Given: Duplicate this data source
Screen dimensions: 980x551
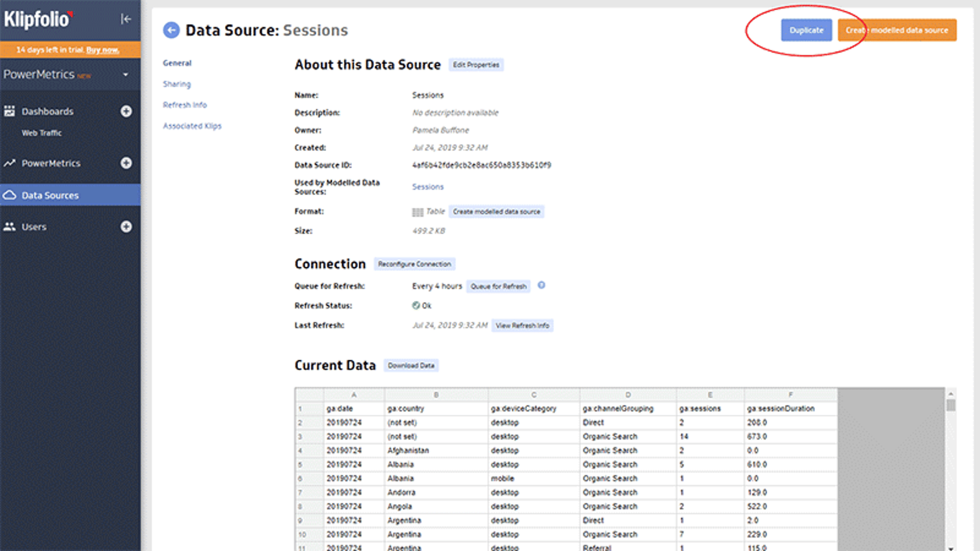Looking at the screenshot, I should point(806,30).
